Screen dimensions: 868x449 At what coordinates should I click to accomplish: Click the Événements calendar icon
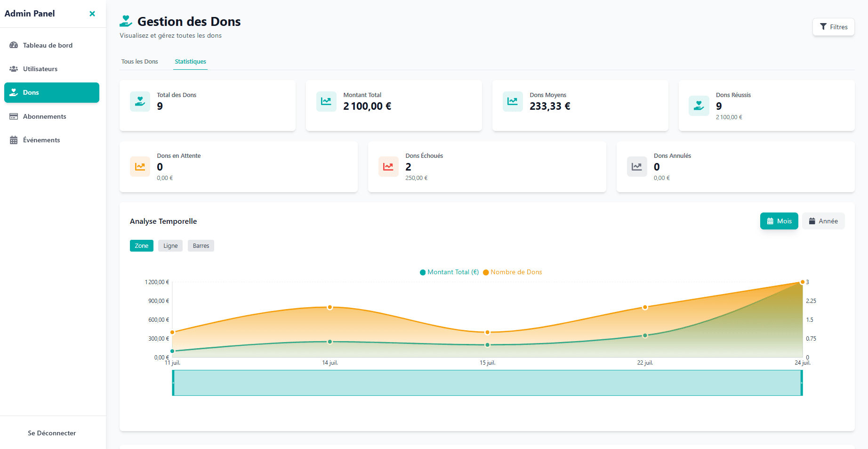pos(14,140)
